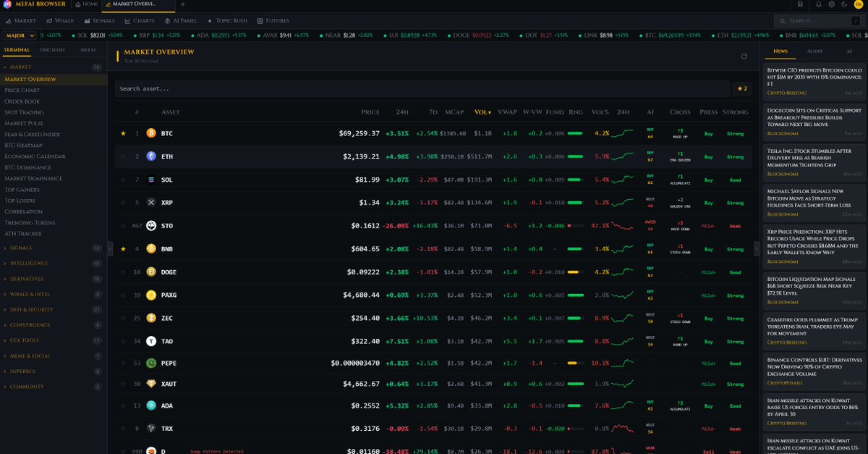Screen dimensions: 868x454
Task: Click the BNB coin icon in the table
Action: (151, 249)
